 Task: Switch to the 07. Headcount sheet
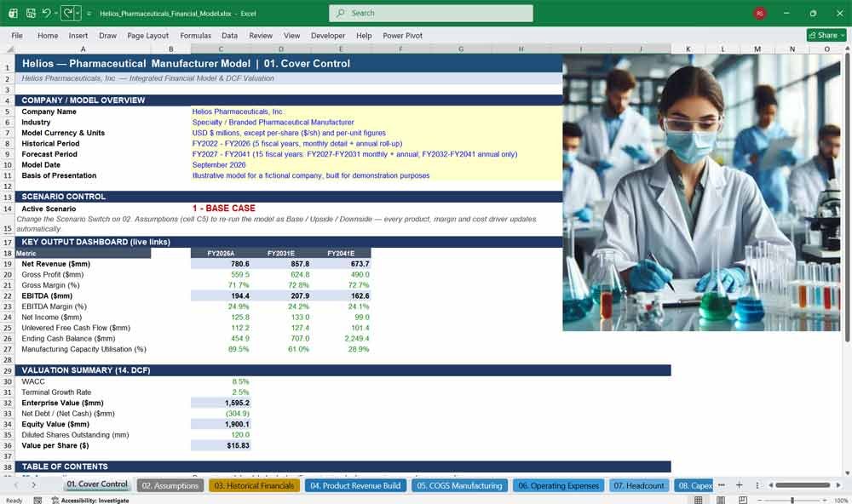click(x=639, y=485)
